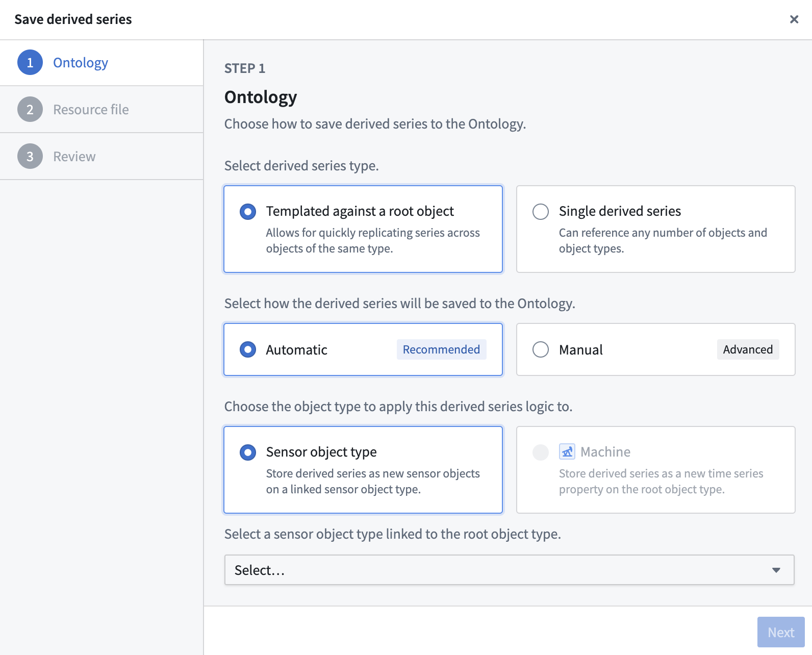Click 'Choose the object type to apply' label

[398, 407]
